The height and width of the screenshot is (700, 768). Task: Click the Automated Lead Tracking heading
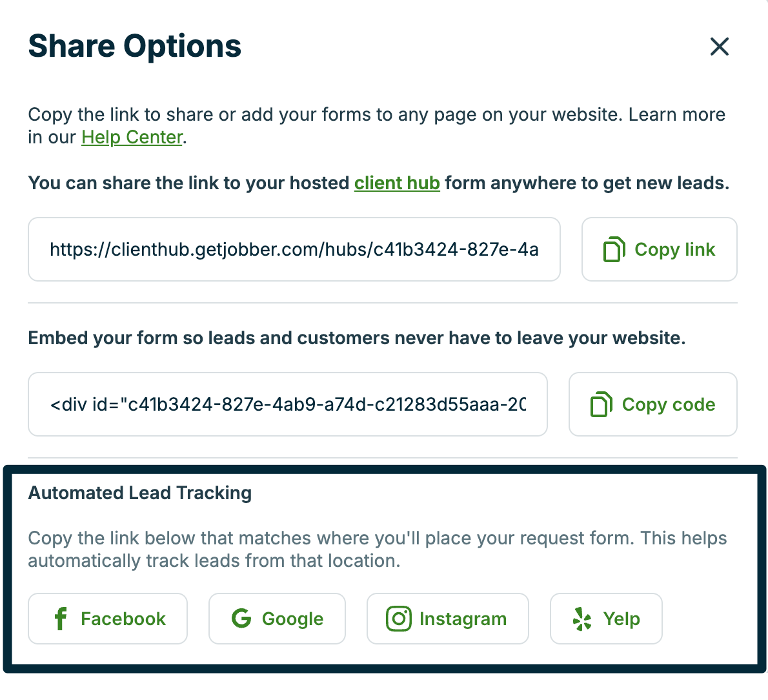coord(140,493)
